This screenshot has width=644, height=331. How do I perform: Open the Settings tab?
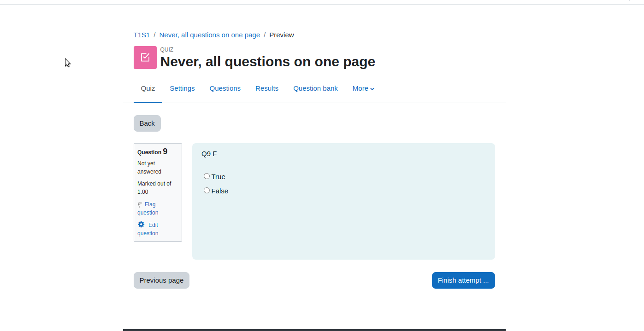click(x=182, y=88)
